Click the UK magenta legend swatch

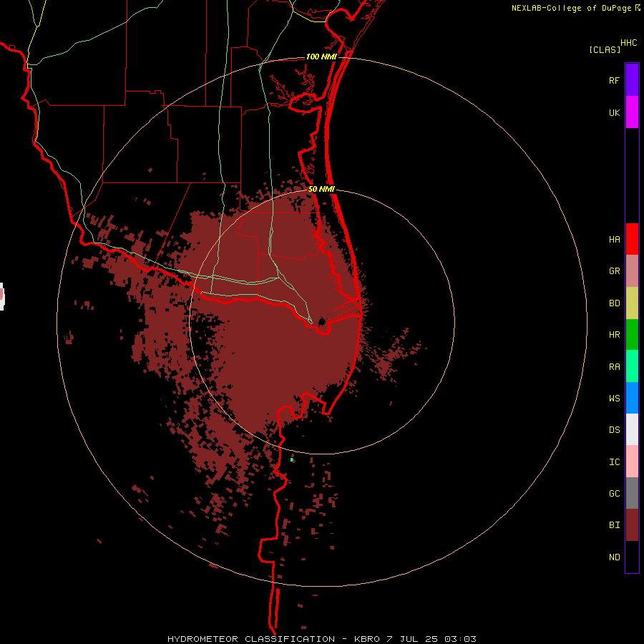[x=632, y=112]
